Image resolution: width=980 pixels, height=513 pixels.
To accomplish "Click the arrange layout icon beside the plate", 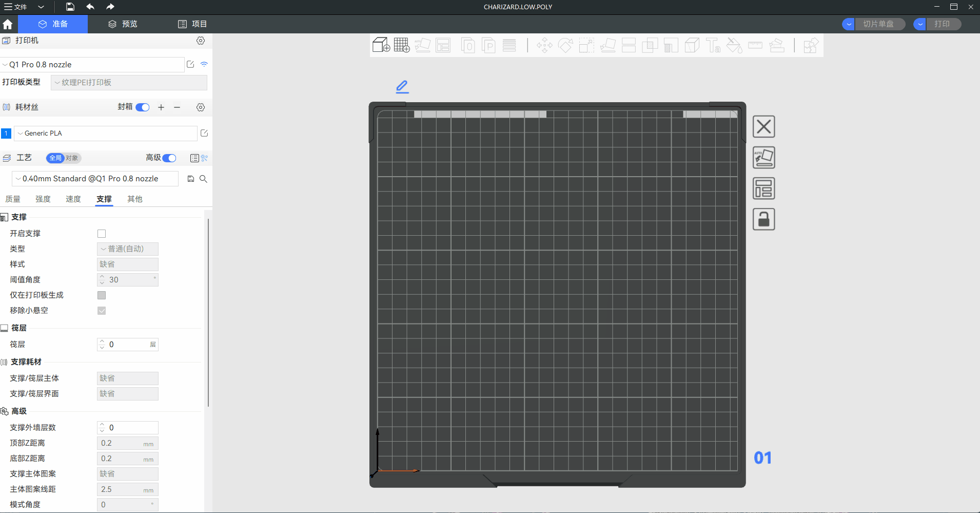I will 763,188.
